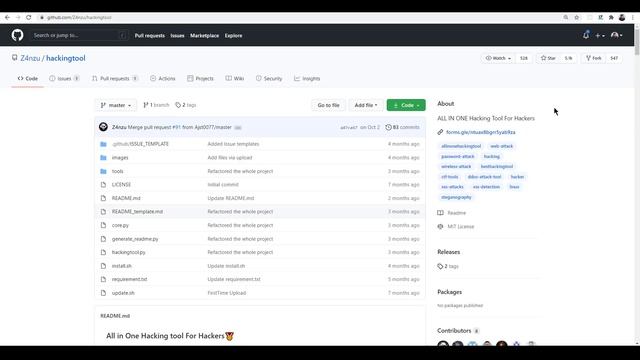Open Pull requests in top navigation

tap(150, 36)
